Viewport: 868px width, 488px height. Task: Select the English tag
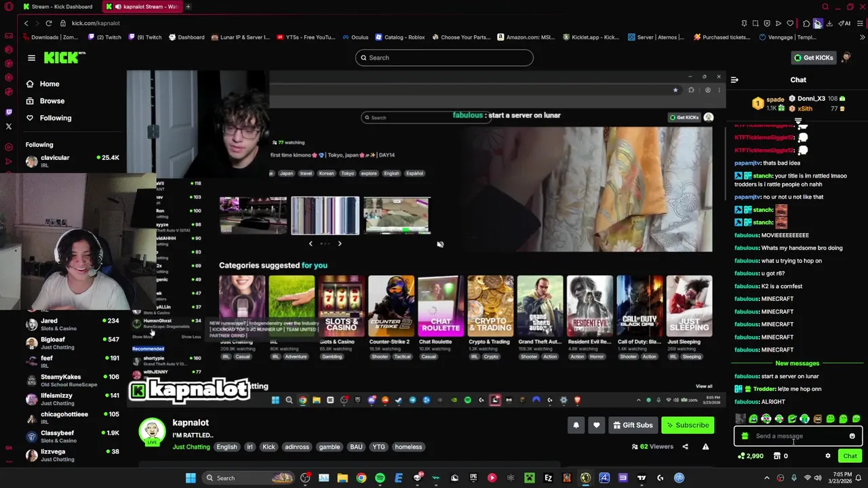pyautogui.click(x=226, y=447)
